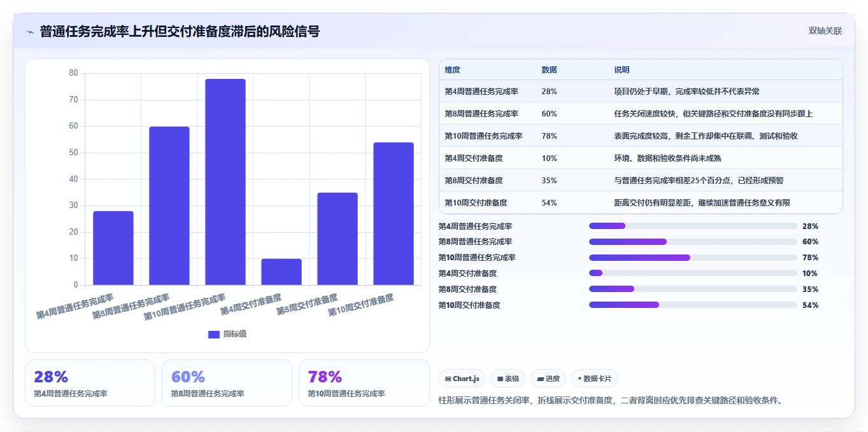Click the 35% figure beside the progress bar

point(811,289)
